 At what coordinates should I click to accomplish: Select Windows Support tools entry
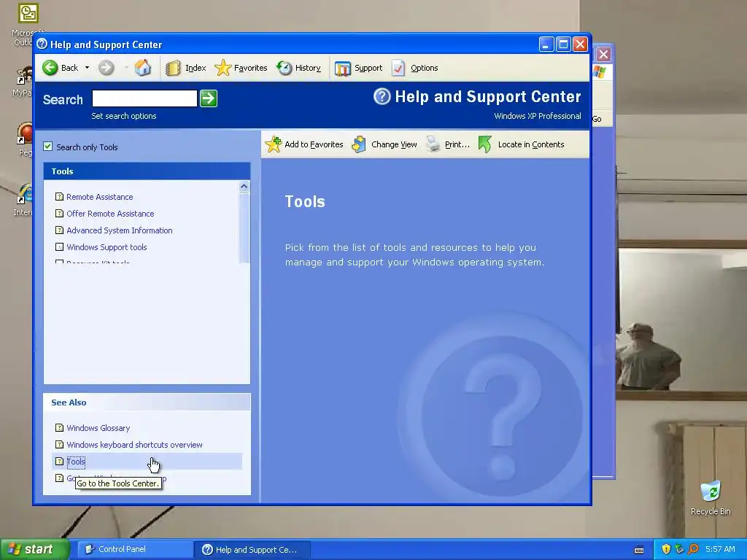coord(107,246)
